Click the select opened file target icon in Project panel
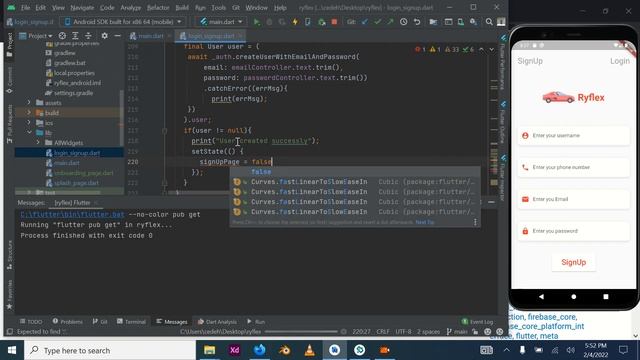 coord(62,36)
